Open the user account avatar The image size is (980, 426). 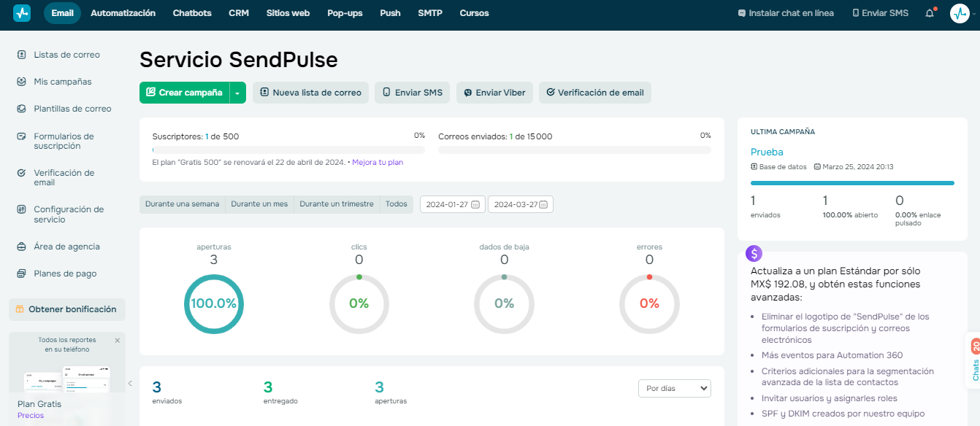click(x=960, y=13)
